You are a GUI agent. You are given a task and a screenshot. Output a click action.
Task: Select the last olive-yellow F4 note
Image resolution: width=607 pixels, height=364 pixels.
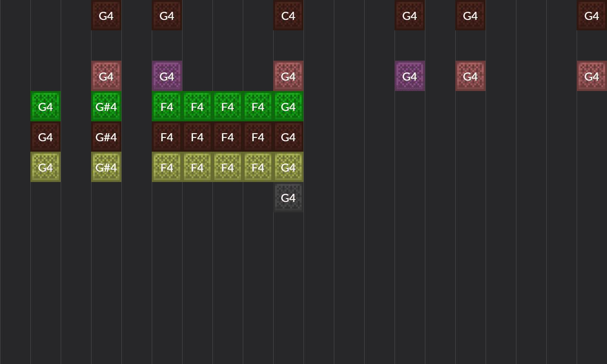click(258, 167)
